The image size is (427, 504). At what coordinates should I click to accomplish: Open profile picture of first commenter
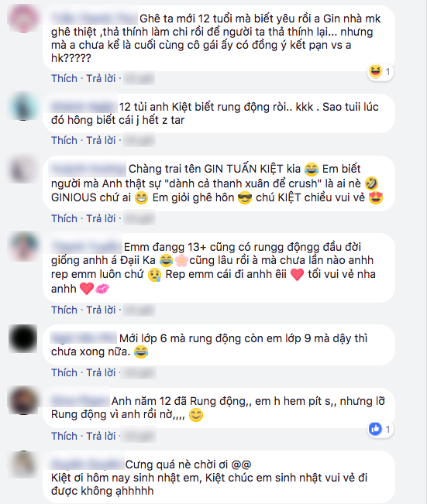23,18
